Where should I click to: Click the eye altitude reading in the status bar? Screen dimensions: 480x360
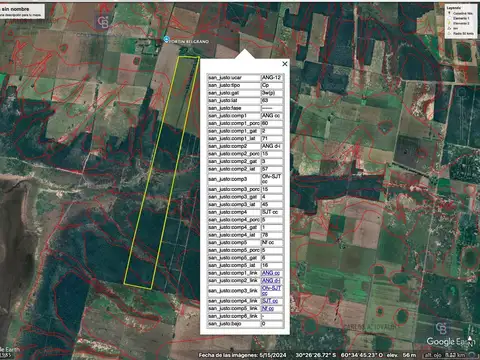point(444,355)
